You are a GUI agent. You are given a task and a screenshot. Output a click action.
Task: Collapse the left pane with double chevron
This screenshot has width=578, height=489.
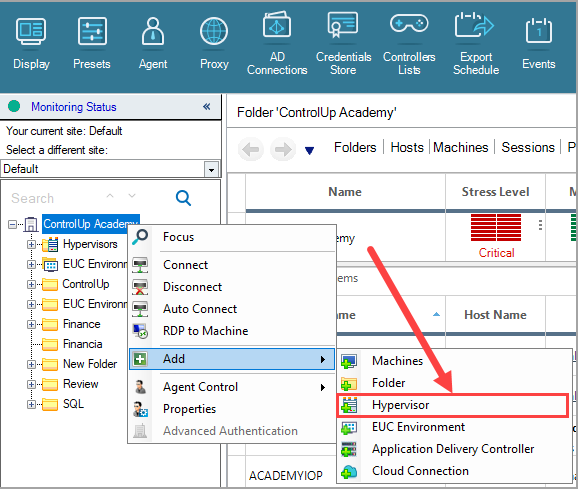[x=206, y=106]
